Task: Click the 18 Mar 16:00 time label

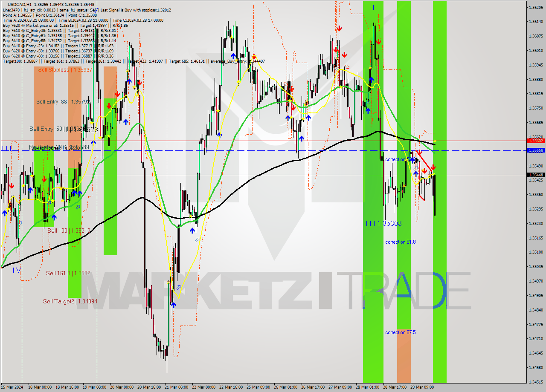Action: pyautogui.click(x=67, y=387)
